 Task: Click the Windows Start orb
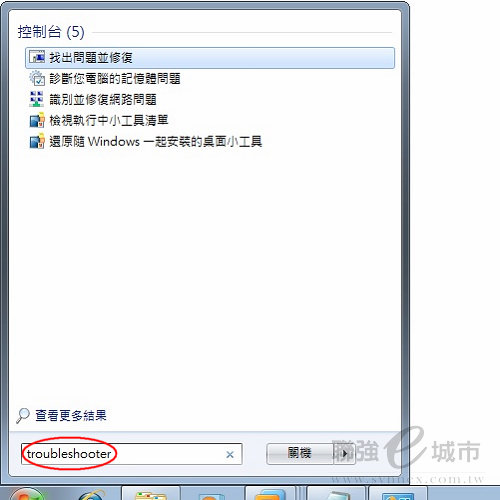pos(27,494)
